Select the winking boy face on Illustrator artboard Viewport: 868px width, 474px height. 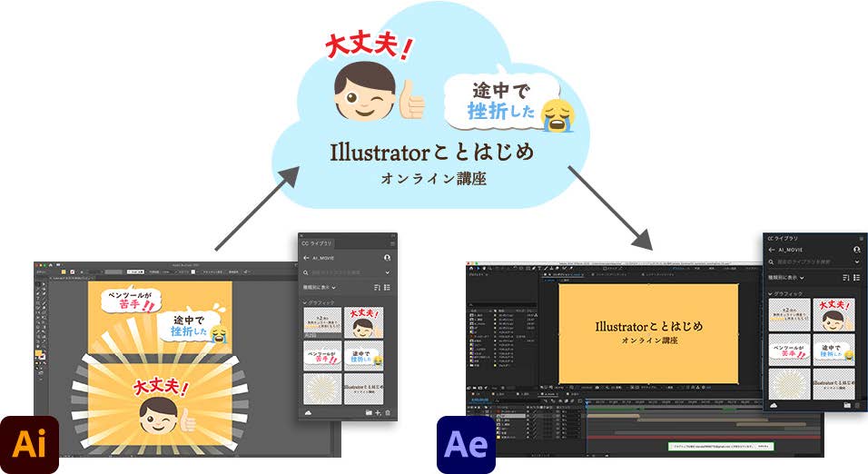(160, 415)
